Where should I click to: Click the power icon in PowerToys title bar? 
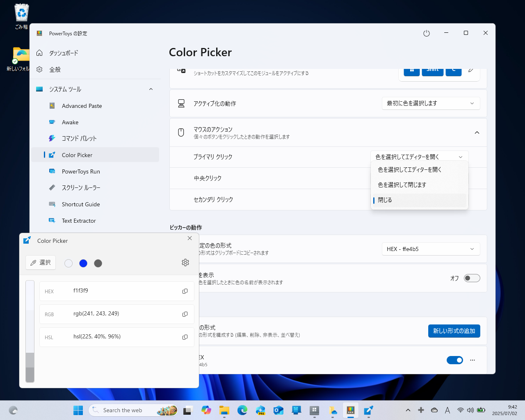[x=427, y=33]
